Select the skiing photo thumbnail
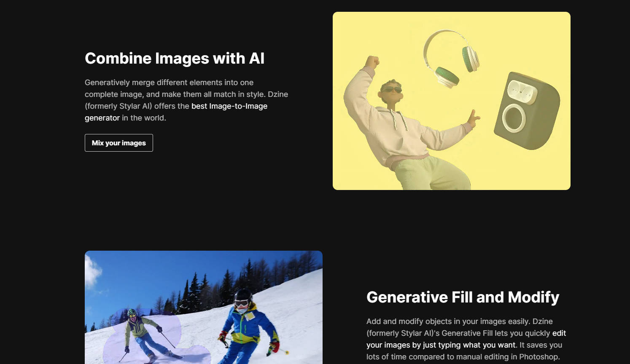Image resolution: width=630 pixels, height=364 pixels. 203,308
